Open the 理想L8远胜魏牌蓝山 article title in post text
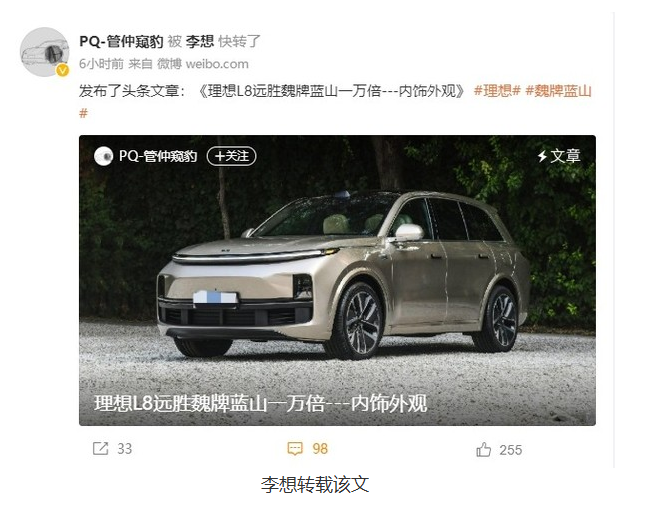This screenshot has width=663, height=516. (332, 91)
